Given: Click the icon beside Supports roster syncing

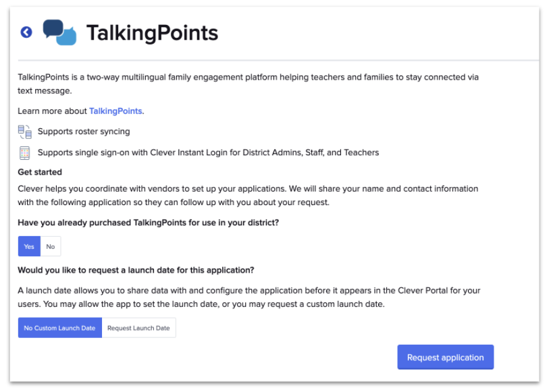Looking at the screenshot, I should [x=25, y=132].
